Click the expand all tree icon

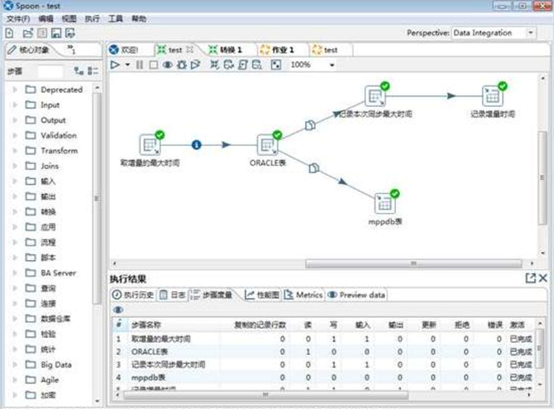click(79, 71)
